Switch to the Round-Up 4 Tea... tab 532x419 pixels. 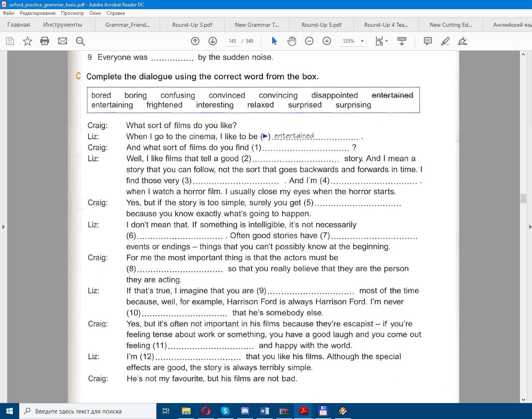click(x=386, y=25)
